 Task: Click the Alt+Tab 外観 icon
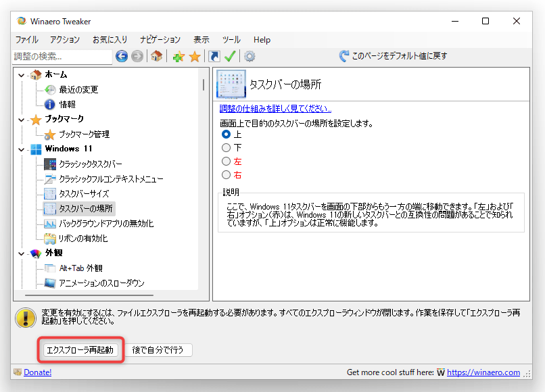pos(50,268)
